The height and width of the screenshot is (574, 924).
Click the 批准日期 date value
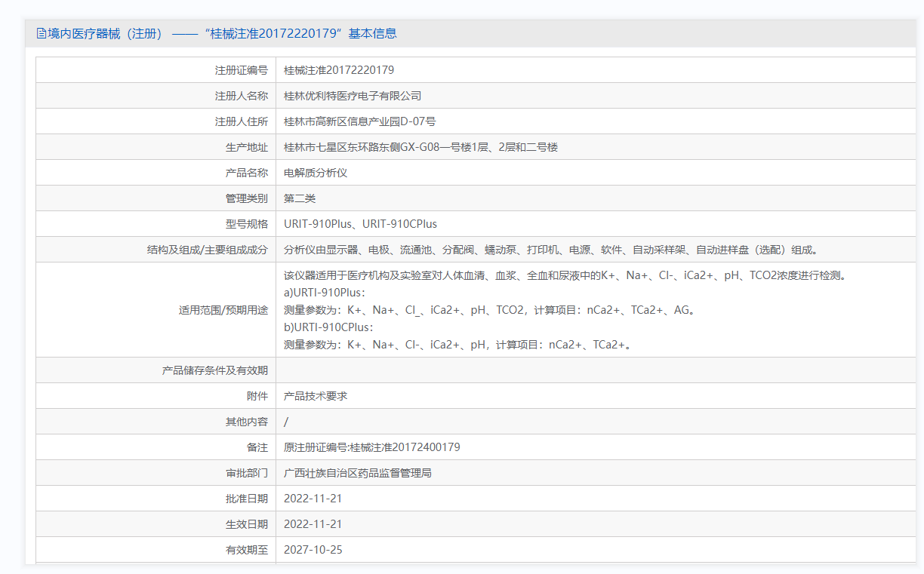pos(313,499)
